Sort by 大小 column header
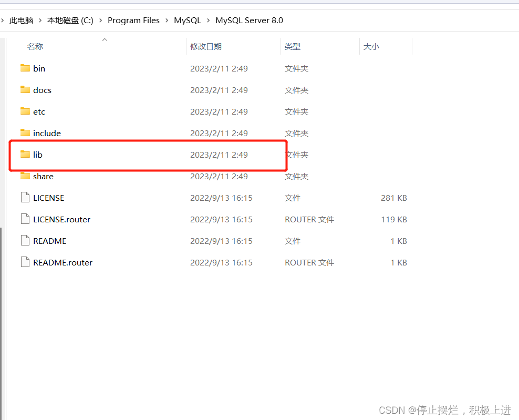Screen dimensions: 519x420 point(371,46)
